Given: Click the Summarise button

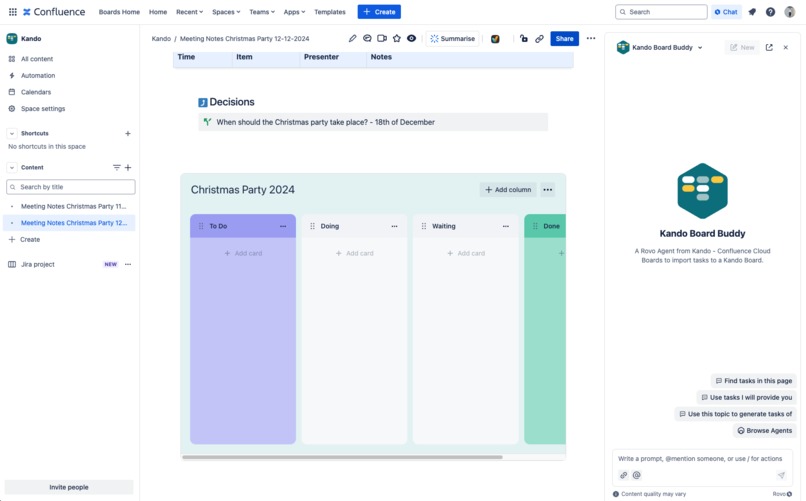Looking at the screenshot, I should pyautogui.click(x=452, y=39).
